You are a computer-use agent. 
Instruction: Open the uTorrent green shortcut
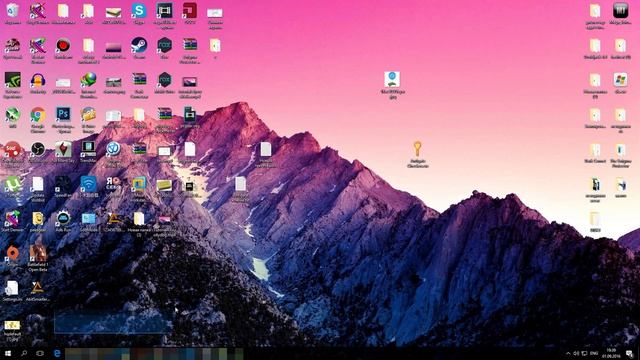pyautogui.click(x=13, y=184)
